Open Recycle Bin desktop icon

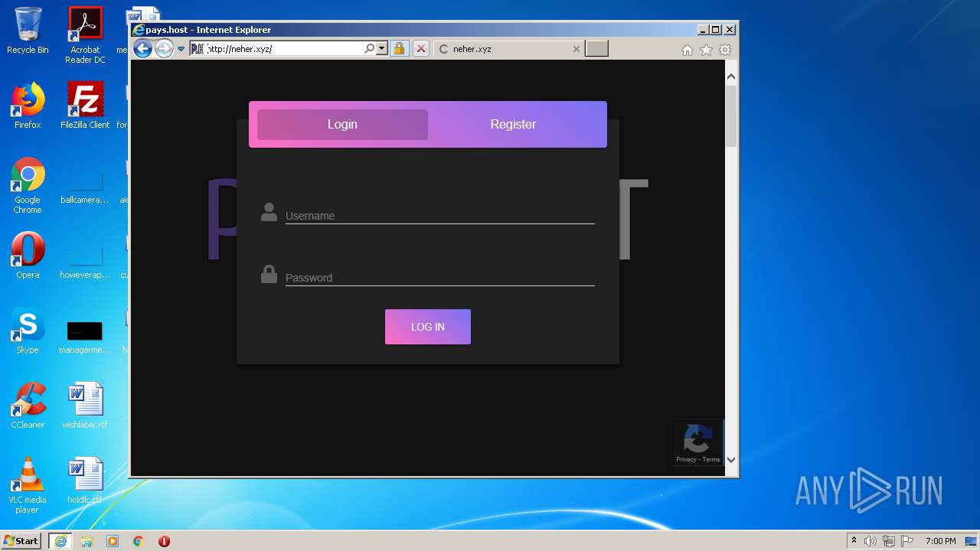click(28, 31)
